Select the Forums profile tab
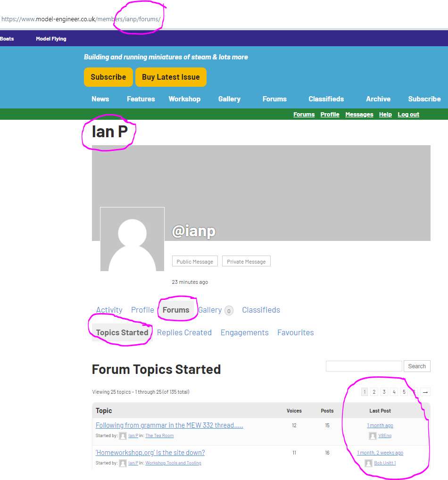Screen dimensions: 448x480 (x=176, y=310)
